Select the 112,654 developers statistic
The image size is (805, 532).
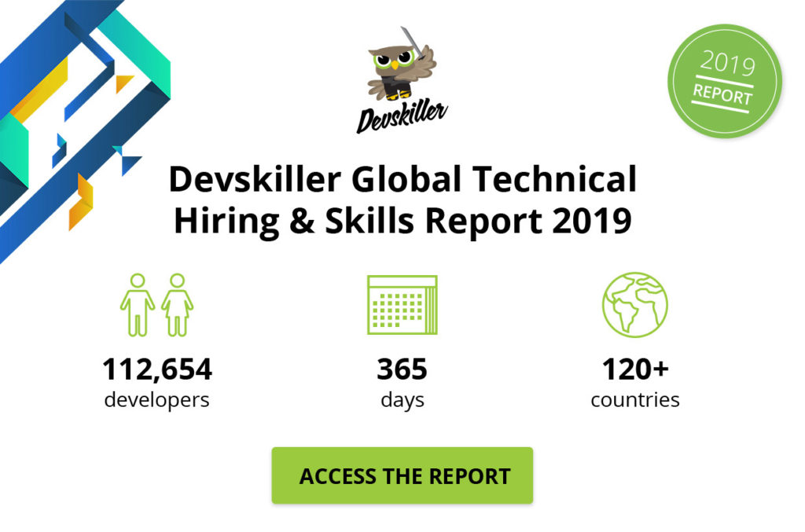tap(157, 368)
